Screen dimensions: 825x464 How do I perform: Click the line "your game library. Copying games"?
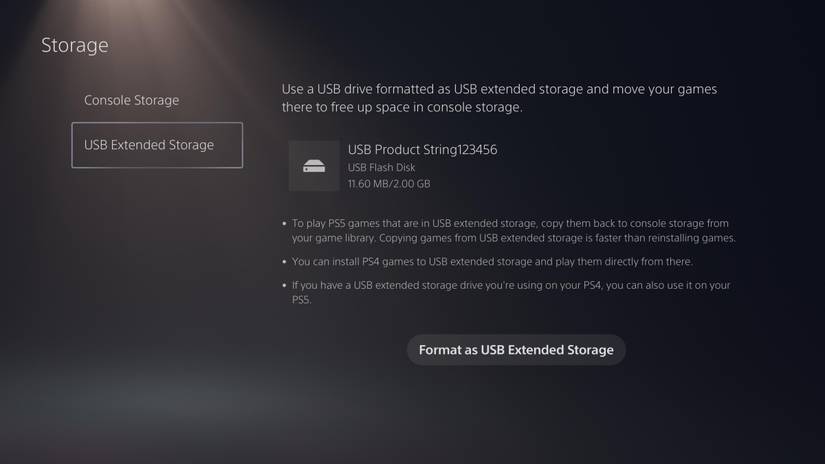[513, 238]
